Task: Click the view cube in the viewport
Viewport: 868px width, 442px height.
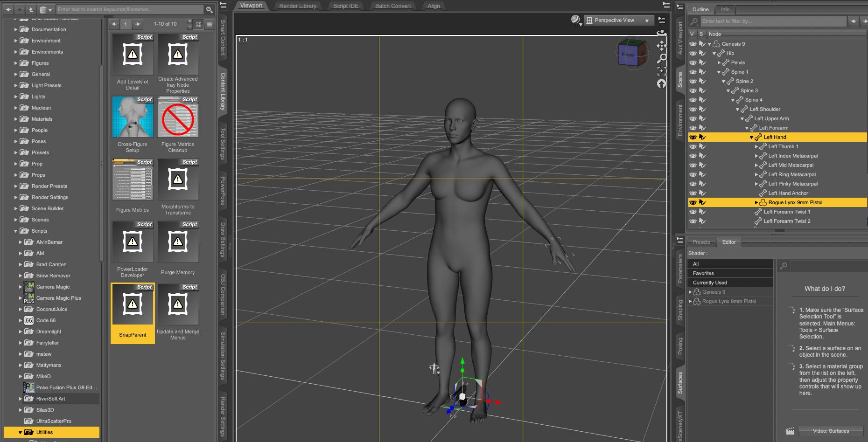Action: (631, 54)
